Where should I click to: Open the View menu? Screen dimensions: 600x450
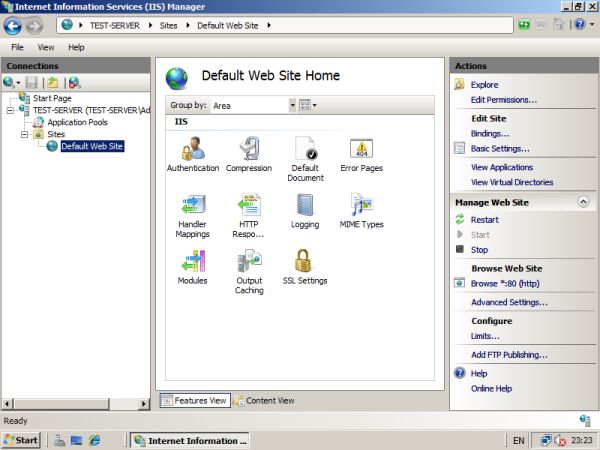46,47
